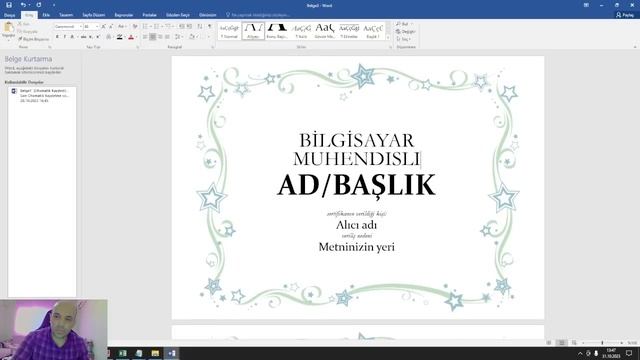Toggle Subscript formatting

click(91, 37)
